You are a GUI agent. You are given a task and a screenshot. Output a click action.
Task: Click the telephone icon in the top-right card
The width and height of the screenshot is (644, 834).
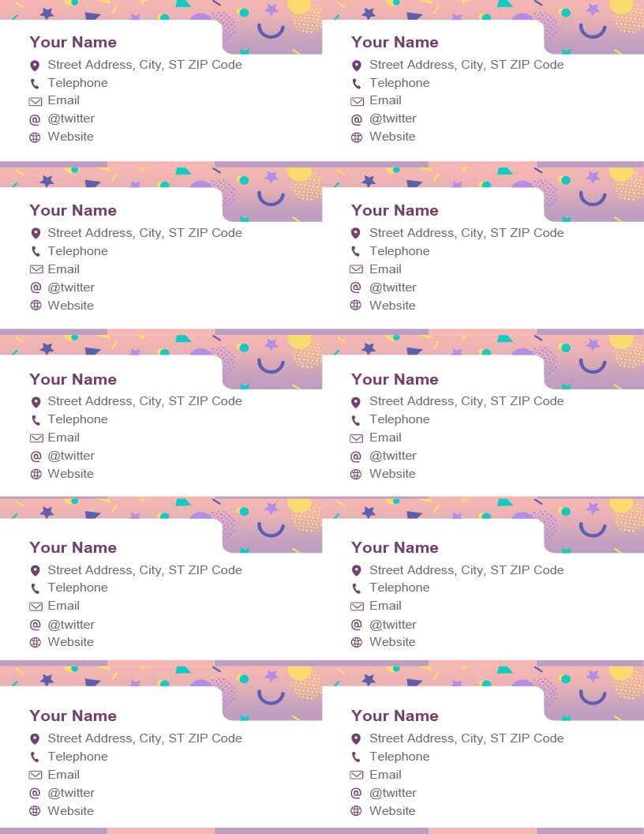[357, 84]
